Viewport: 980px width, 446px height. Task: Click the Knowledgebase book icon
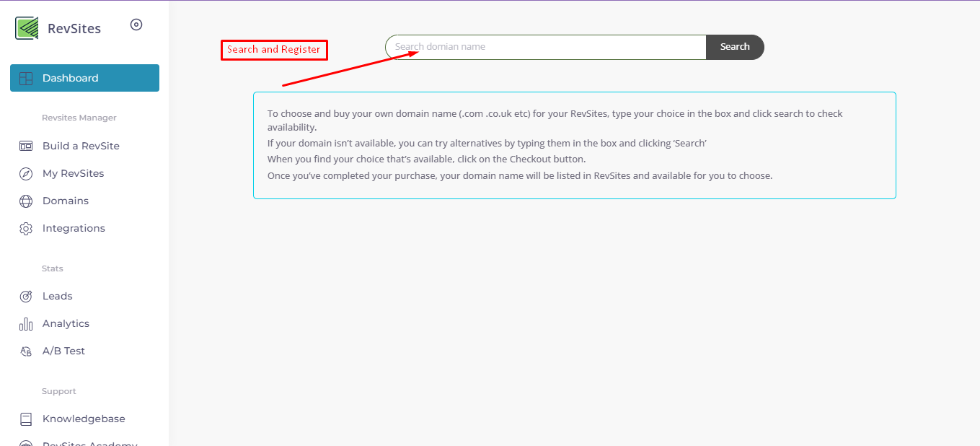click(x=26, y=419)
